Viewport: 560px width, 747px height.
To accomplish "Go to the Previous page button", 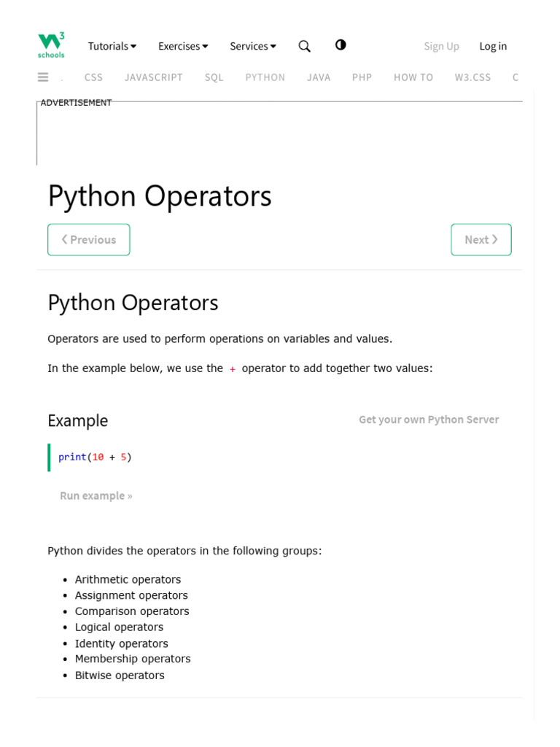I will click(x=89, y=239).
